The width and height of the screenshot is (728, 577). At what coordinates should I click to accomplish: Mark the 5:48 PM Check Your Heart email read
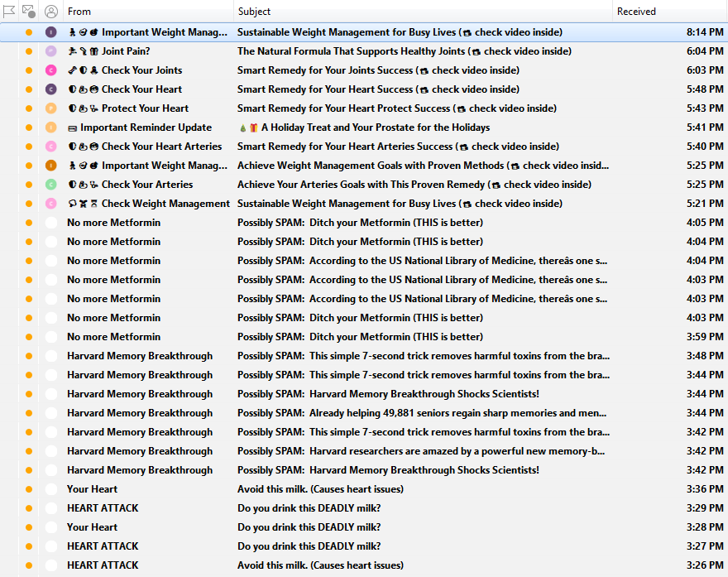29,89
